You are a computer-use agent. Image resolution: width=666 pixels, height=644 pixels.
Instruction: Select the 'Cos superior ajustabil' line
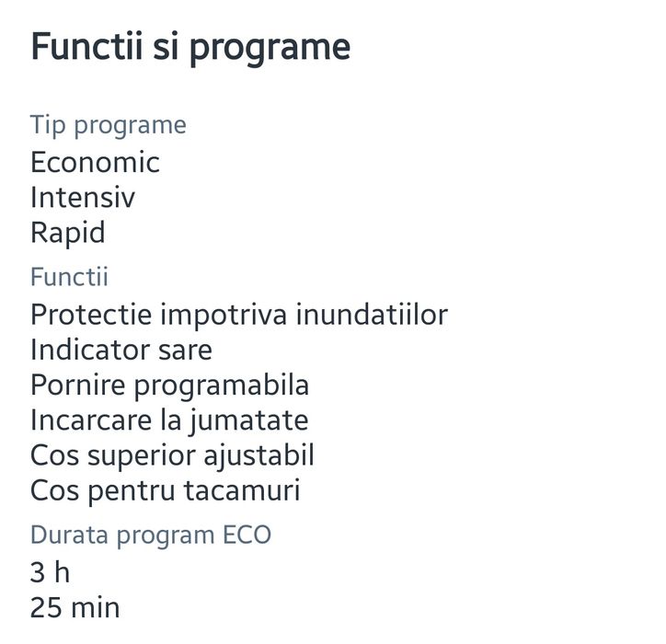pyautogui.click(x=172, y=455)
